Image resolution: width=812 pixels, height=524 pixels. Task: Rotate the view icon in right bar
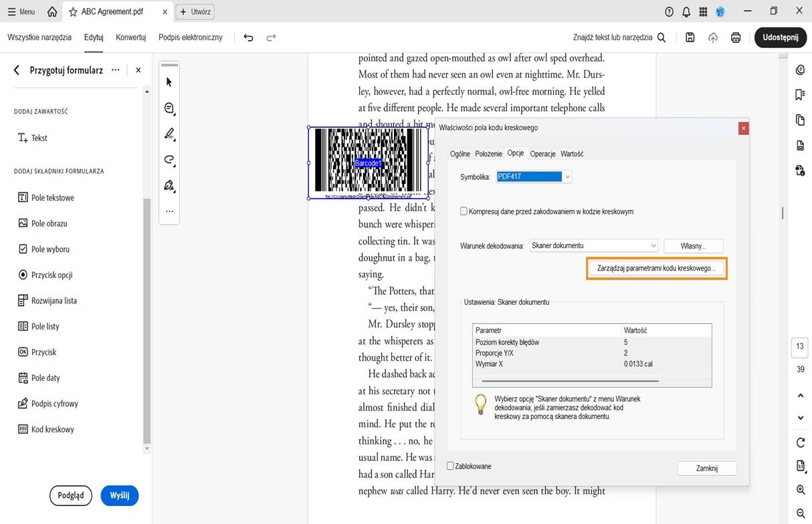pos(801,442)
